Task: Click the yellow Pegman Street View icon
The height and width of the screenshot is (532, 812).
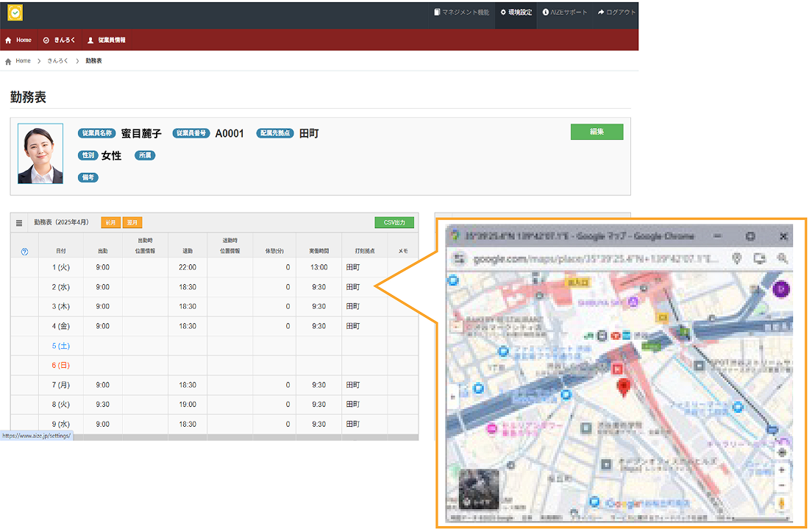Action: pyautogui.click(x=781, y=504)
